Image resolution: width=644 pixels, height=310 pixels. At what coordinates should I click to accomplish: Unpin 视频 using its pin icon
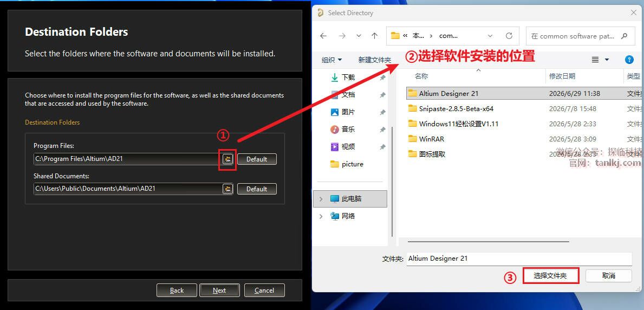point(382,146)
